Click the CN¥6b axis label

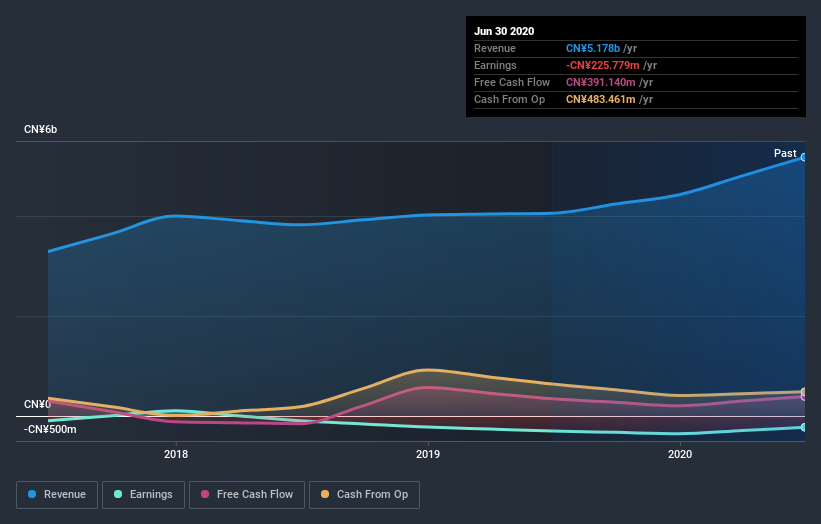(x=40, y=129)
